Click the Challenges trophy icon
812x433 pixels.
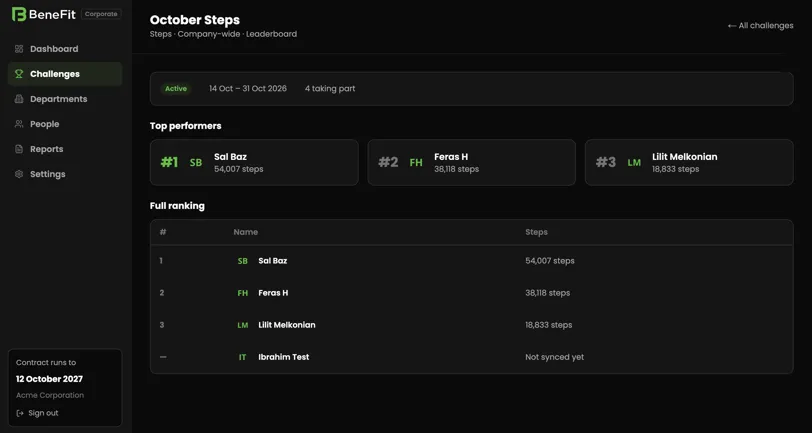tap(19, 74)
